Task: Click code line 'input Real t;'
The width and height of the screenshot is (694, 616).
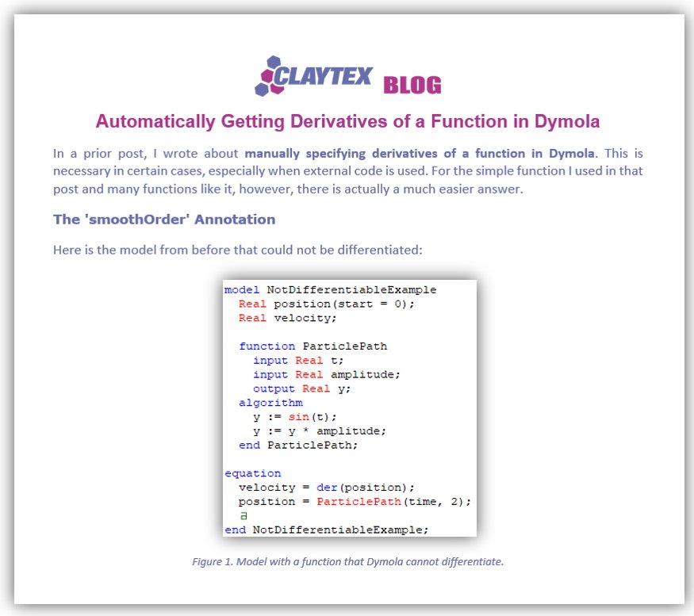Action: coord(298,360)
